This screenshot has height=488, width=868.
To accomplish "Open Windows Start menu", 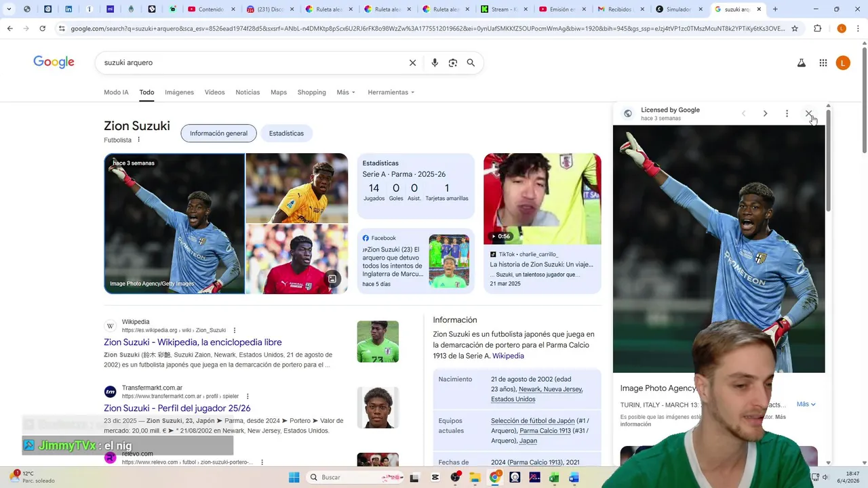I will [x=294, y=477].
